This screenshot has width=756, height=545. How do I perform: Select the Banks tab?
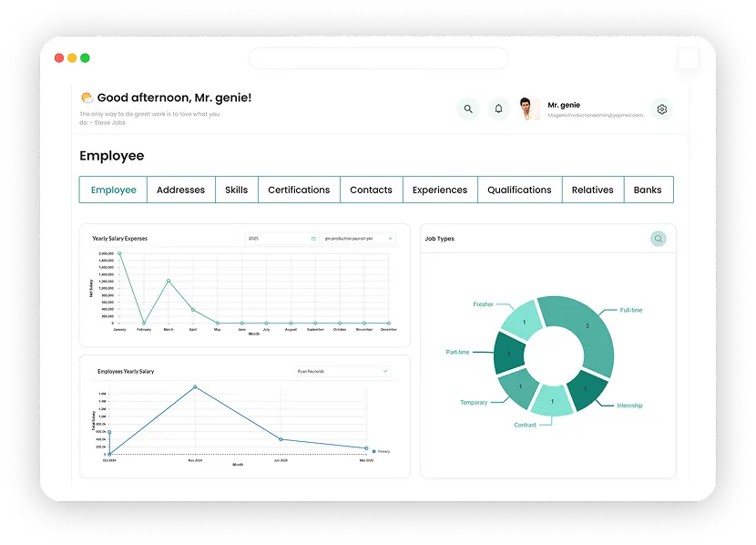coord(648,190)
